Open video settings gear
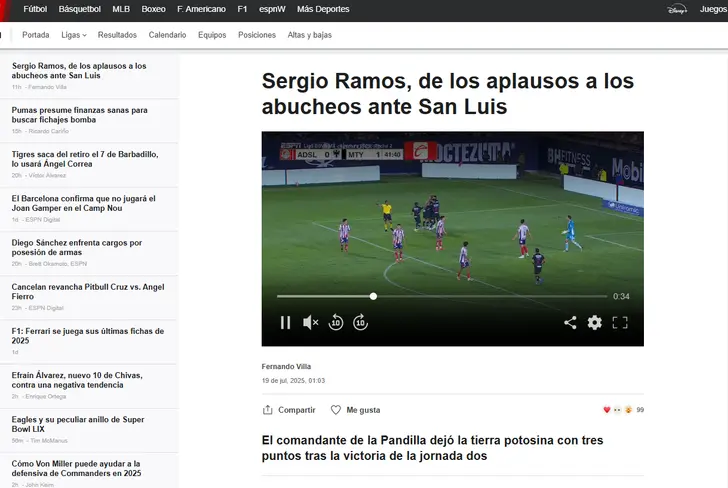 595,322
